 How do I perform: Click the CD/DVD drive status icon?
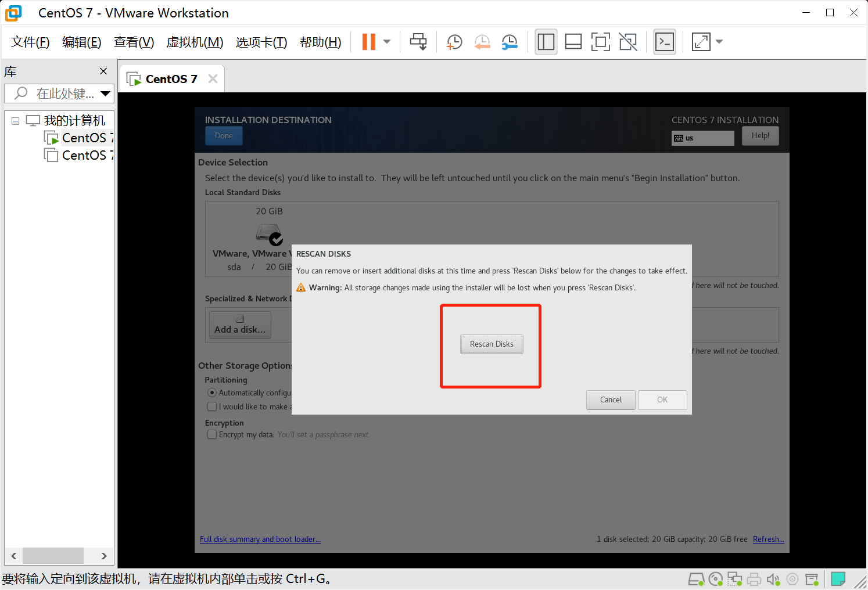(x=716, y=579)
